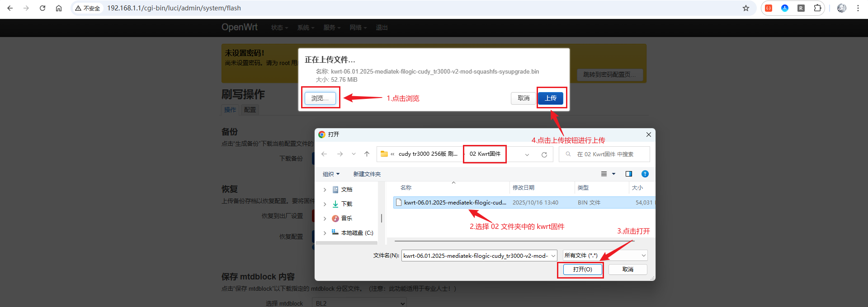Switch to the 配置 tab

pos(250,110)
